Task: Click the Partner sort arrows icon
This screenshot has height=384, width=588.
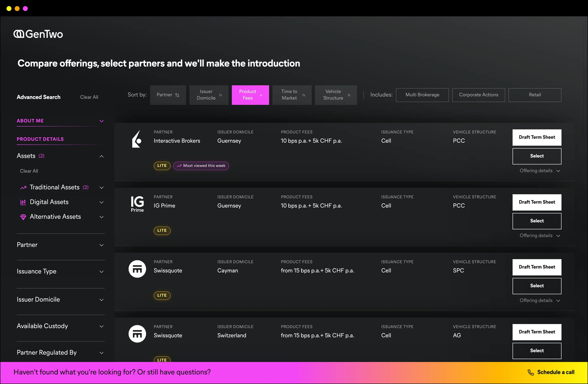Action: [177, 95]
